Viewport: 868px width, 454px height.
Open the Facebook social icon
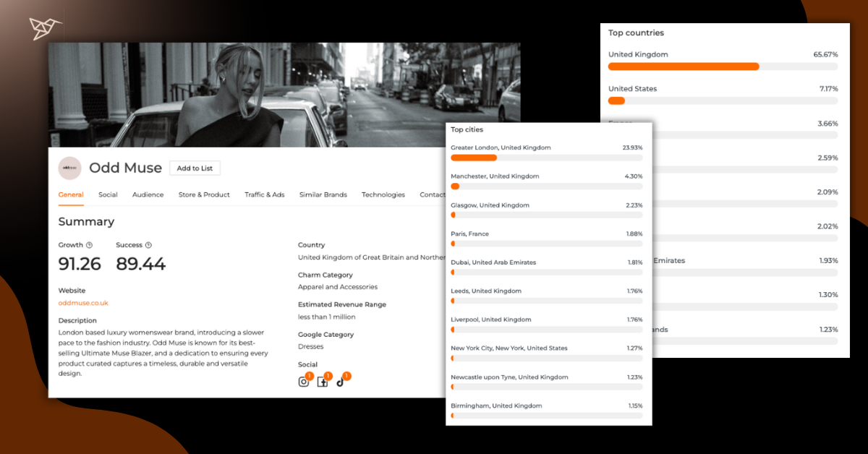(x=323, y=382)
